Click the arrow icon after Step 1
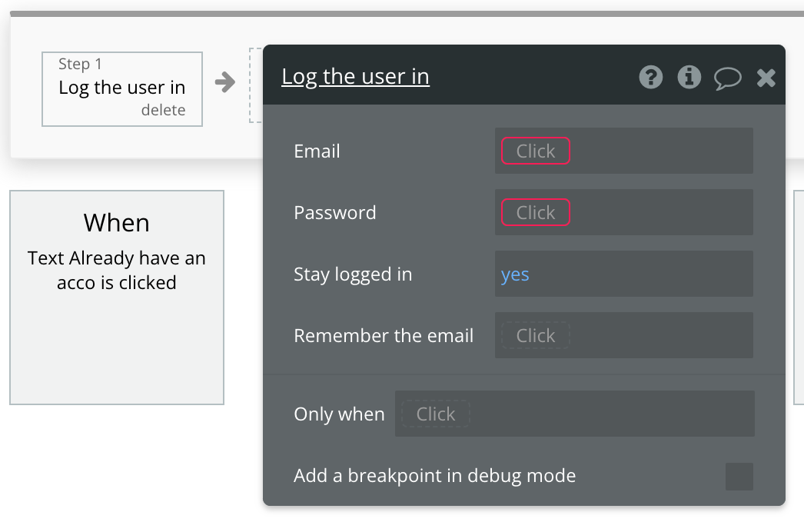The width and height of the screenshot is (804, 532). coord(225,82)
